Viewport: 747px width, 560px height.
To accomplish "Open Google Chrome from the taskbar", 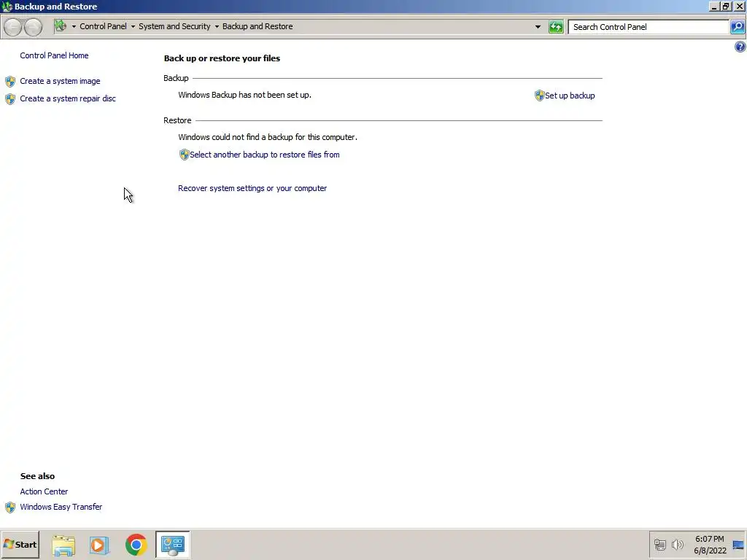I will tap(136, 545).
